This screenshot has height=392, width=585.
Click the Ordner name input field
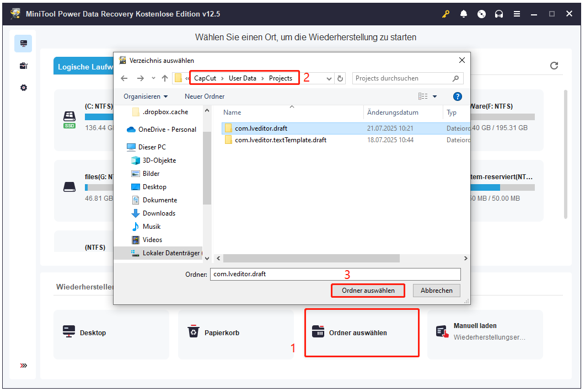coord(335,274)
